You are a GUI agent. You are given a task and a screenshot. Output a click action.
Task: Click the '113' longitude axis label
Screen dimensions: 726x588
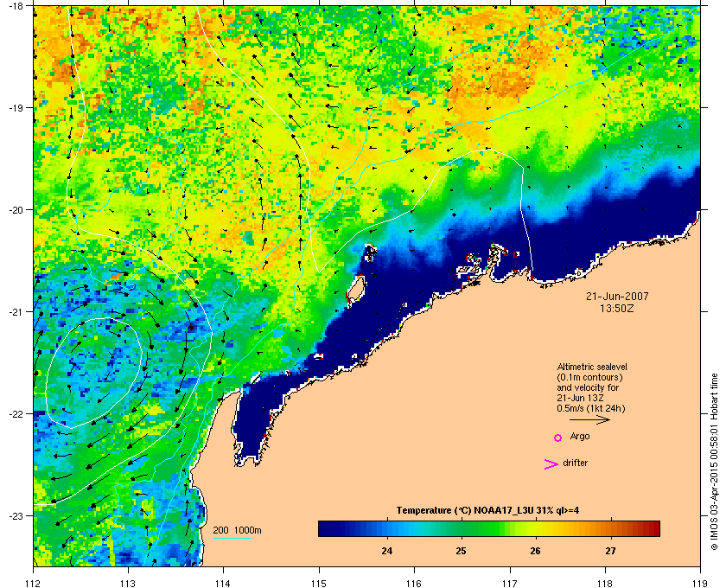coord(128,584)
